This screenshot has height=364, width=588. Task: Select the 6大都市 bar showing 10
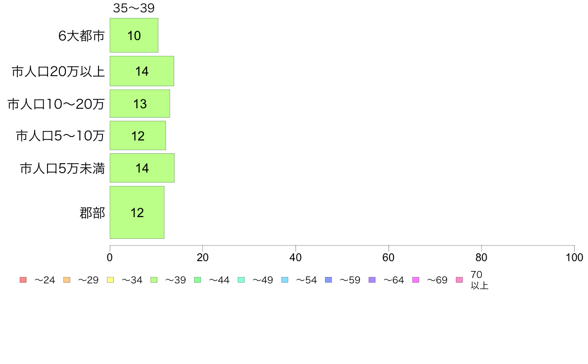(x=134, y=35)
